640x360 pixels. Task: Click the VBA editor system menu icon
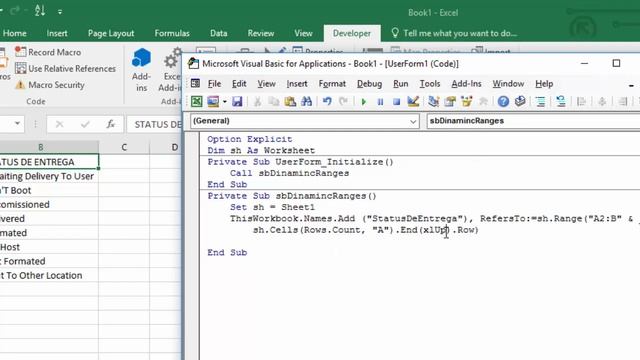pos(193,63)
